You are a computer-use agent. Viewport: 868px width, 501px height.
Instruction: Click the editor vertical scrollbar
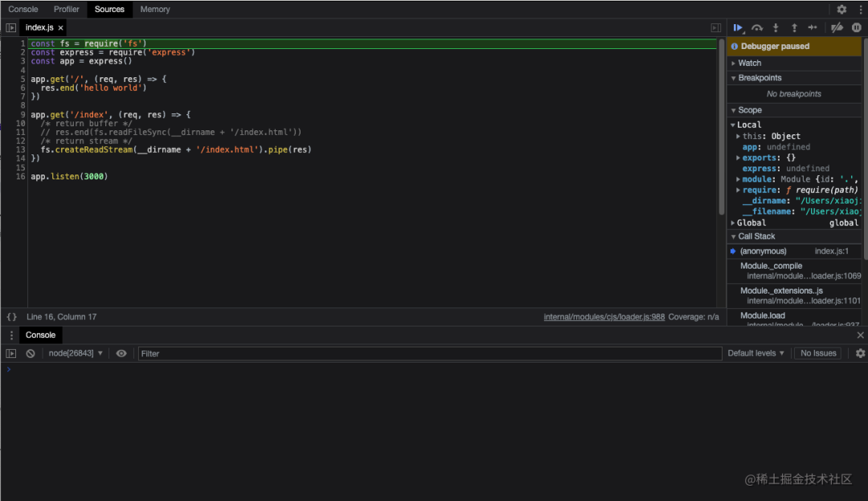(x=721, y=127)
